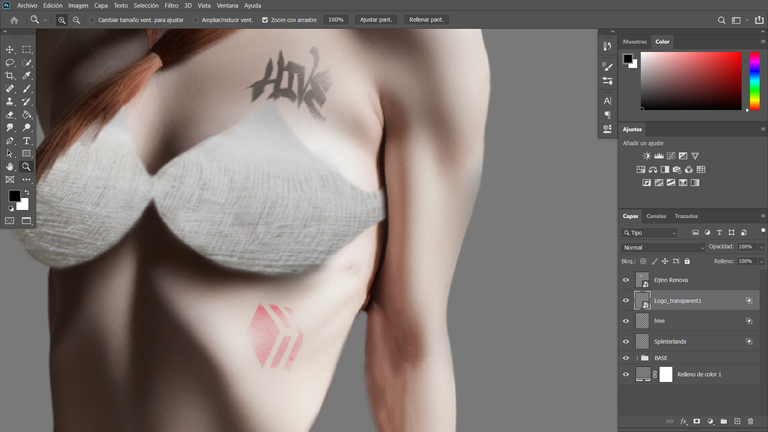The image size is (768, 432).
Task: Expand the BASE layer group
Action: coord(637,358)
